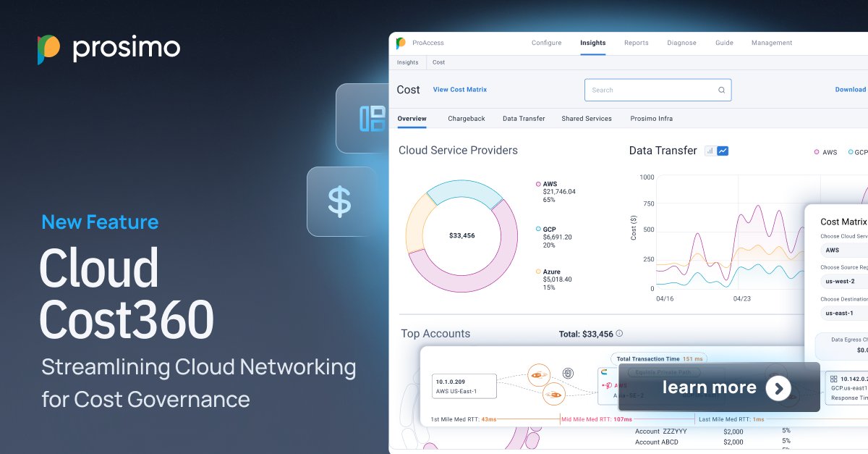Click the lower orange edge node icon

click(553, 394)
